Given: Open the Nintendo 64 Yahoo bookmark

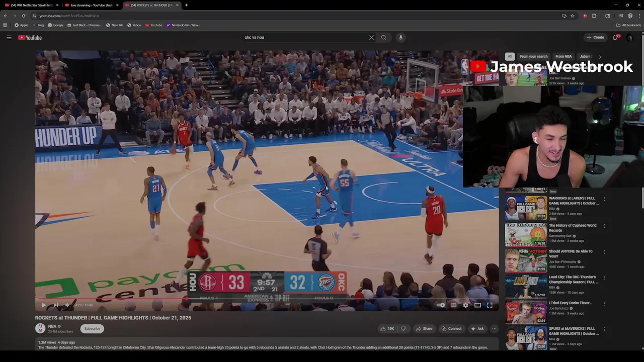Looking at the screenshot, I should [184, 25].
